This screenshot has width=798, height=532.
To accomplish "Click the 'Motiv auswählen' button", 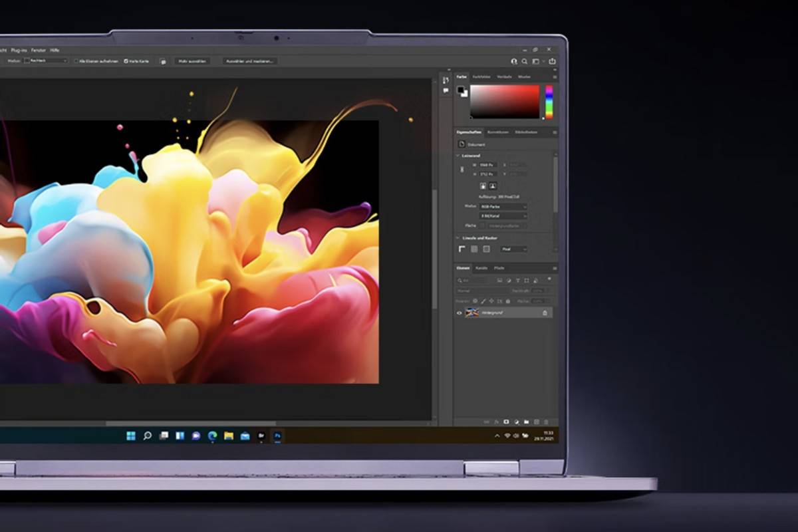I will tap(192, 61).
